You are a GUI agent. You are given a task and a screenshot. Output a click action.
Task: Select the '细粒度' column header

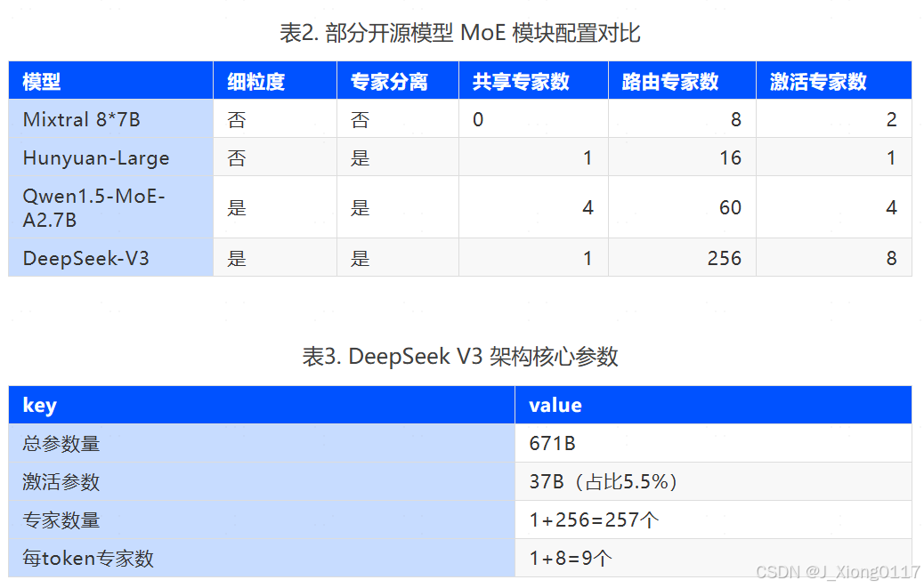click(x=275, y=80)
